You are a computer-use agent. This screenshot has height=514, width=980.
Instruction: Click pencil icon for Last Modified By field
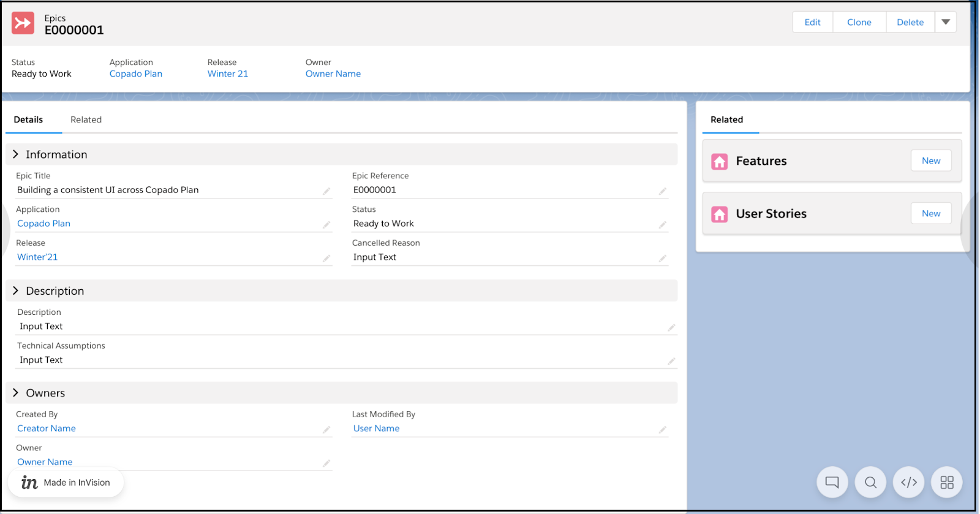tap(662, 429)
